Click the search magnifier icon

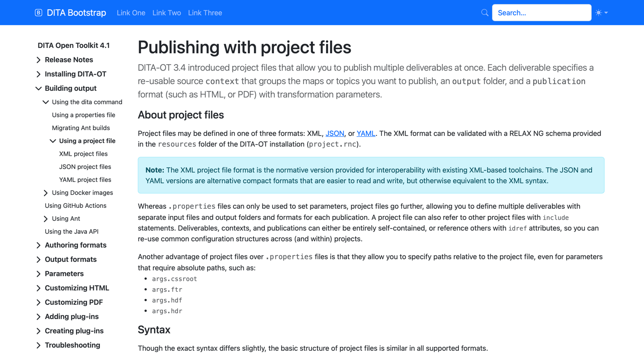485,13
